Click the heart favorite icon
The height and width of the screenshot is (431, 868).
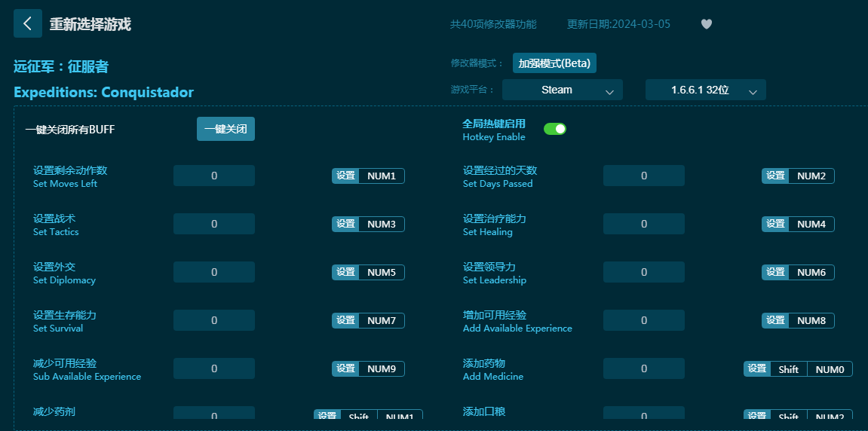pyautogui.click(x=706, y=24)
